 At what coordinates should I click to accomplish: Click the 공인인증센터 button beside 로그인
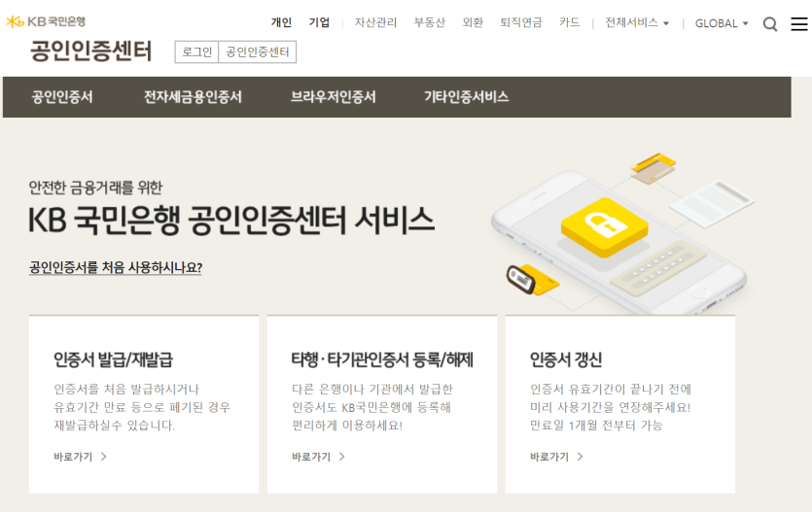pyautogui.click(x=258, y=51)
